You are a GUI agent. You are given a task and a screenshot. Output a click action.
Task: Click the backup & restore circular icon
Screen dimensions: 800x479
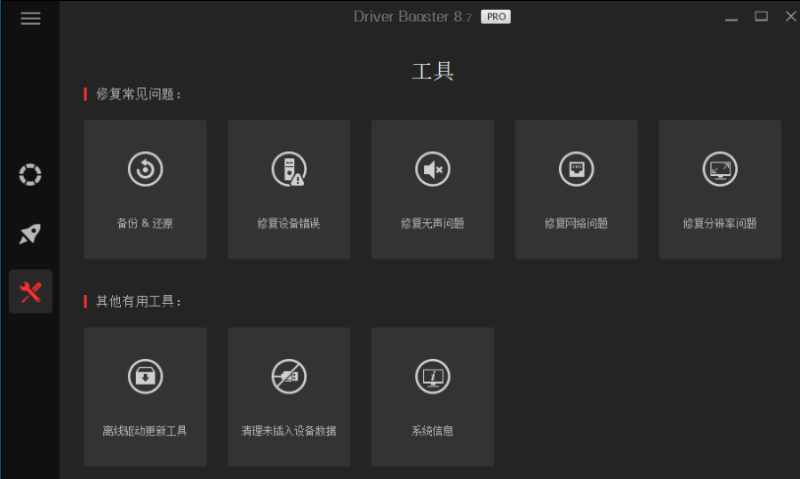(x=145, y=169)
